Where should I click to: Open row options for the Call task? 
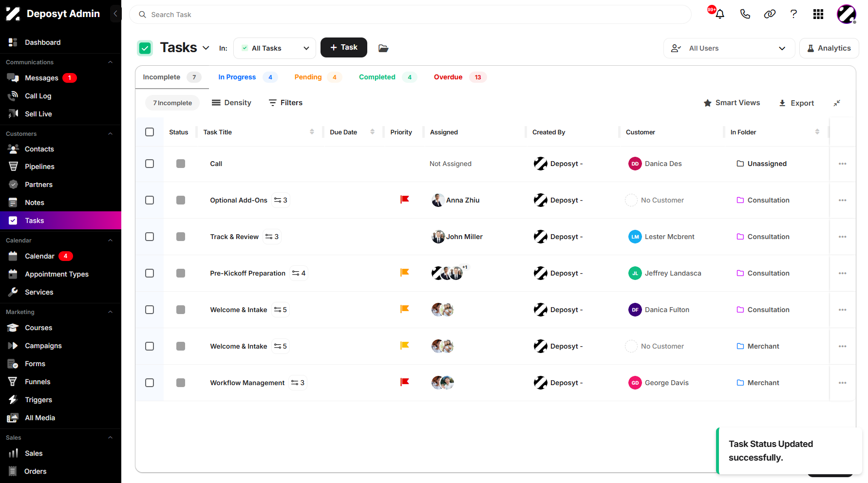click(x=843, y=164)
